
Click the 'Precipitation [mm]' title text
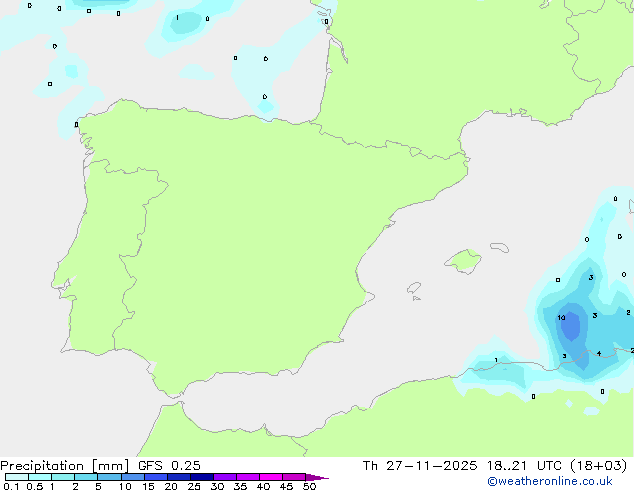click(65, 466)
